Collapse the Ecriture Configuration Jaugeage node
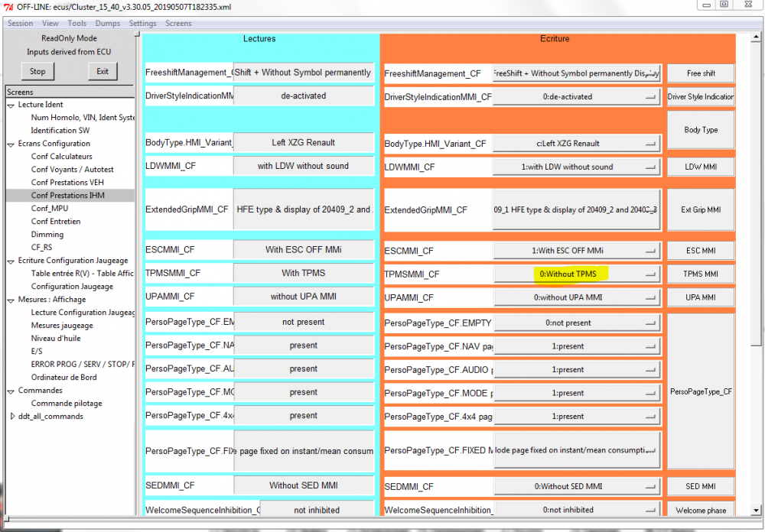765x532 pixels. pyautogui.click(x=11, y=261)
